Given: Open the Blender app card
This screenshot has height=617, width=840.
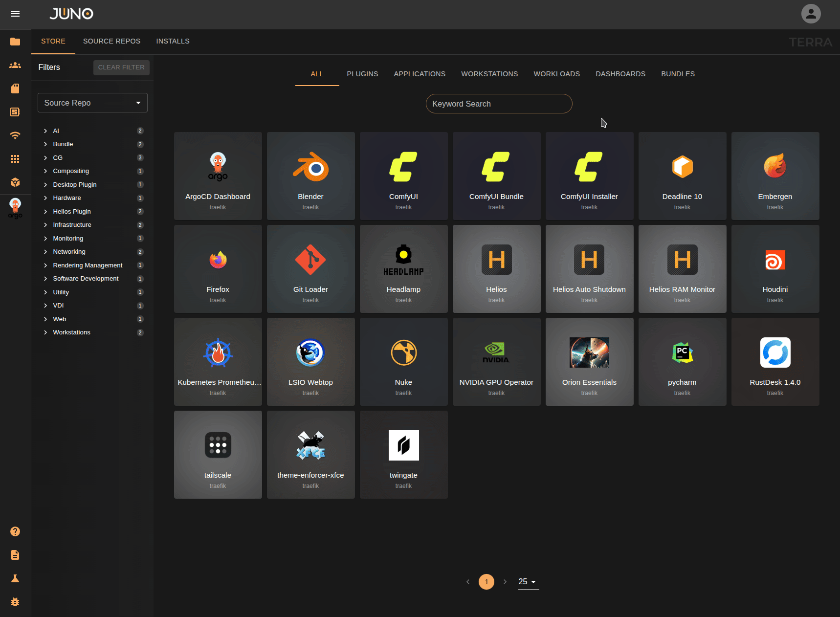Looking at the screenshot, I should pos(310,176).
